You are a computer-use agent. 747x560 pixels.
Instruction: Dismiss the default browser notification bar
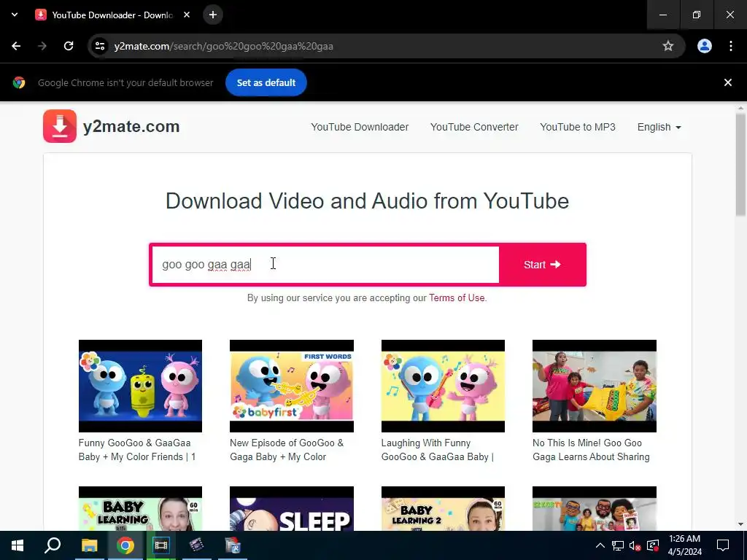tap(727, 82)
